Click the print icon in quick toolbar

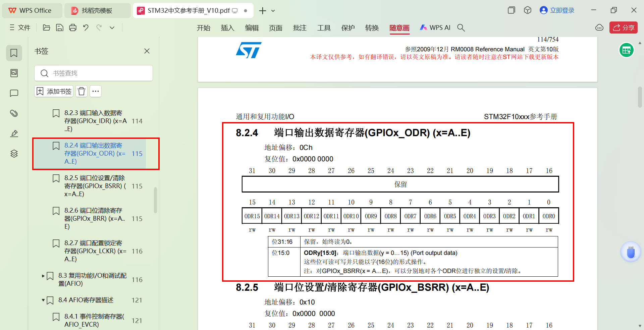[73, 27]
